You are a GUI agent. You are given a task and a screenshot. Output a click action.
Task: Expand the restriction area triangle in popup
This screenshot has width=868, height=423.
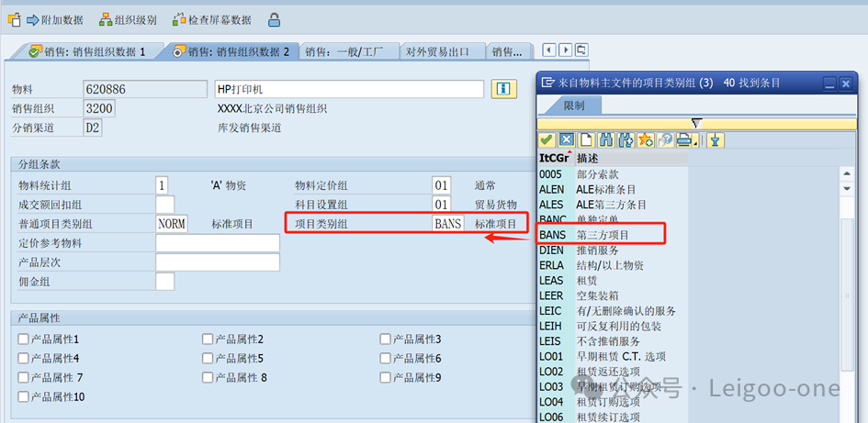point(695,123)
